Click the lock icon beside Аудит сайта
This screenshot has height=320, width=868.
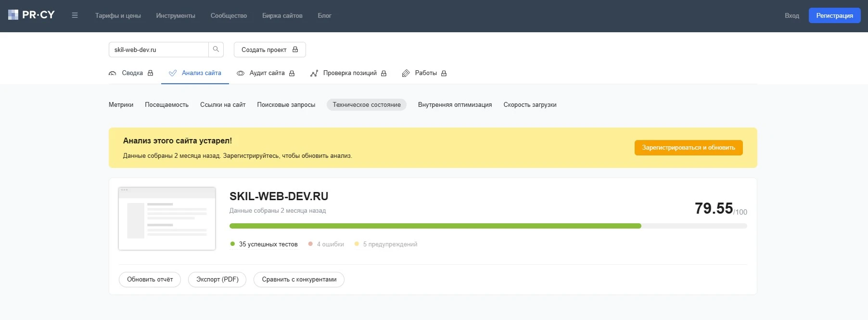292,73
